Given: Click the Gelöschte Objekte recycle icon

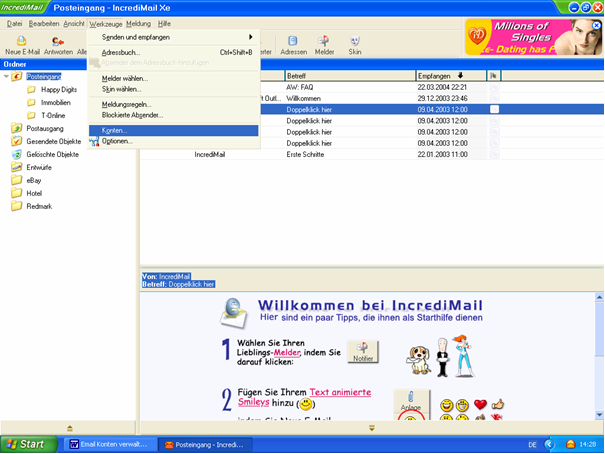Looking at the screenshot, I should pyautogui.click(x=17, y=154).
